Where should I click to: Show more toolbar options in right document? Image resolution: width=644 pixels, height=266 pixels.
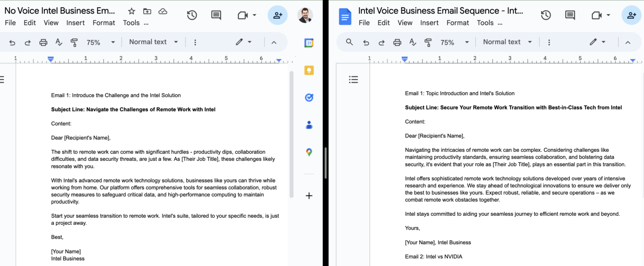pos(549,42)
